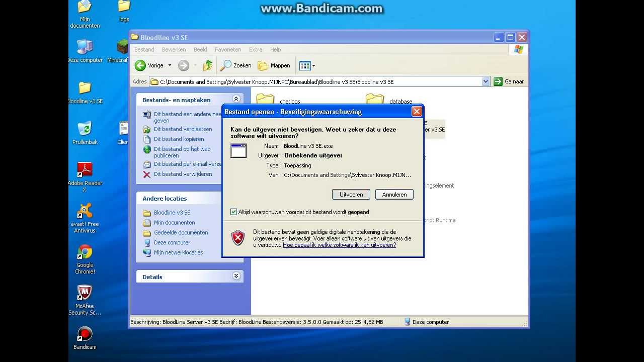
Task: Click the move file icon
Action: click(x=147, y=129)
